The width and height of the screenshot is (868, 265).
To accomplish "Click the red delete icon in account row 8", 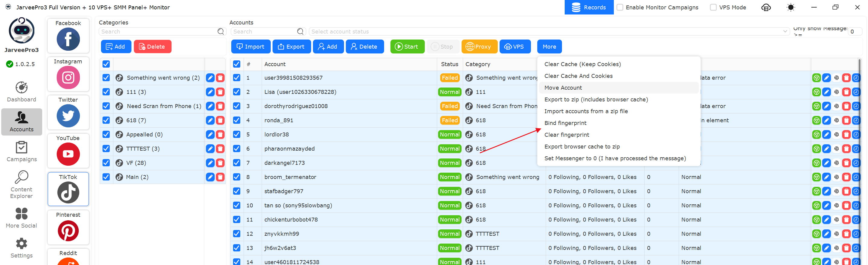I will click(x=846, y=177).
